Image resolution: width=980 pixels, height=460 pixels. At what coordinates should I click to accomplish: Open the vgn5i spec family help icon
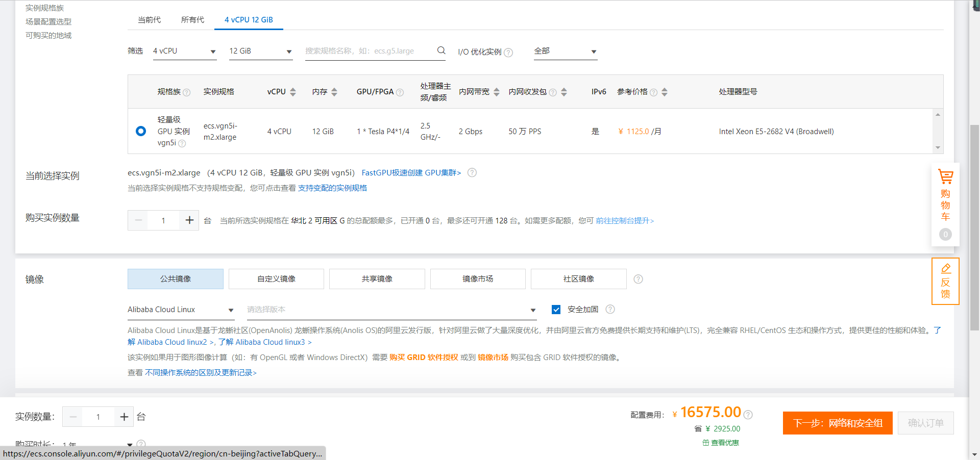tap(182, 143)
